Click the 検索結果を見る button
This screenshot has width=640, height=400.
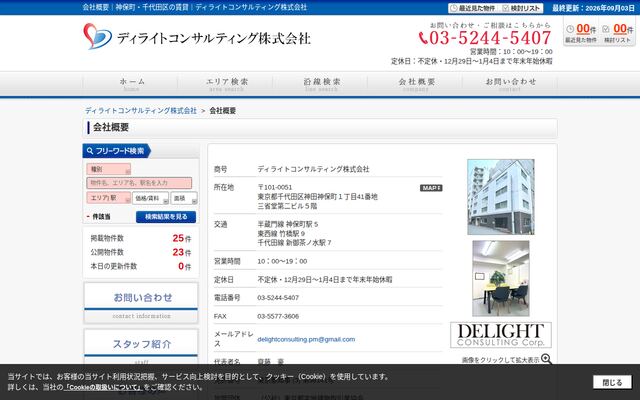click(x=166, y=217)
